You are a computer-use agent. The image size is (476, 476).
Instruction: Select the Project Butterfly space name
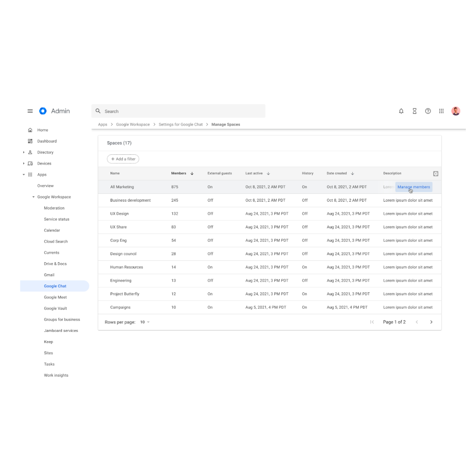(125, 294)
